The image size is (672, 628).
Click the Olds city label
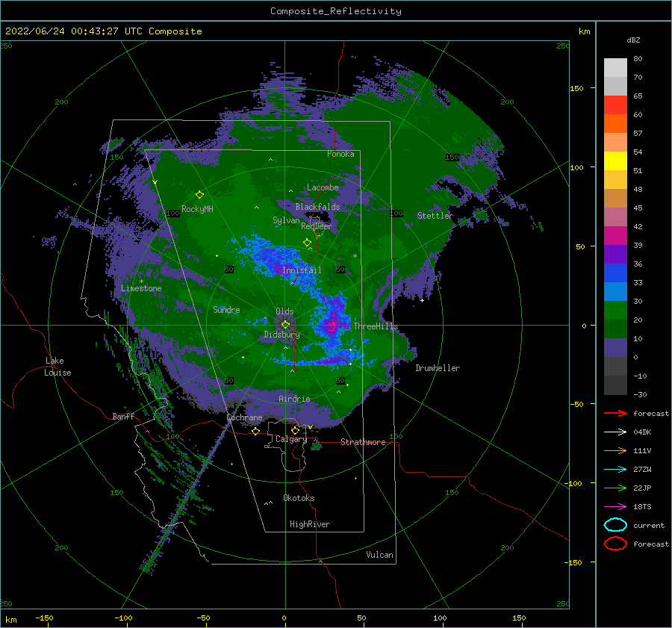[284, 311]
